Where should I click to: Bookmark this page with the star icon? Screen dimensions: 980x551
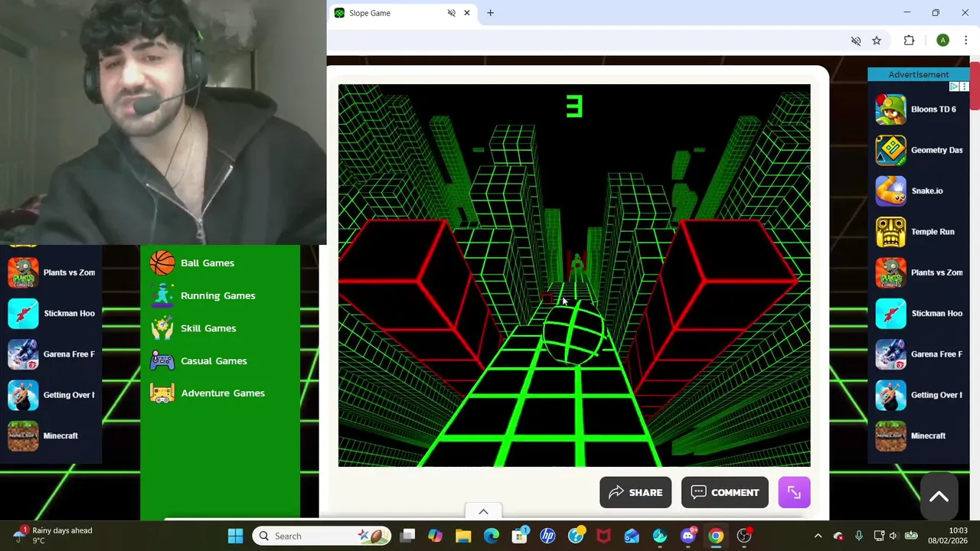[x=877, y=41]
